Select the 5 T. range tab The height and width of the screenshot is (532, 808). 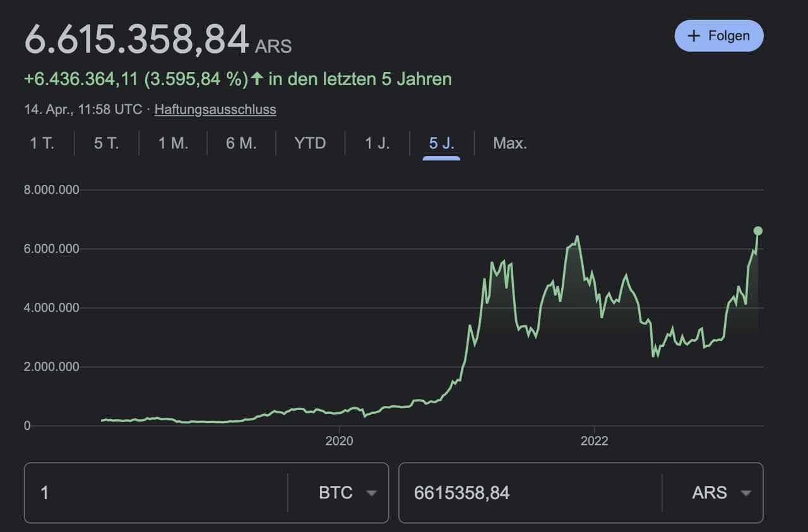point(106,143)
